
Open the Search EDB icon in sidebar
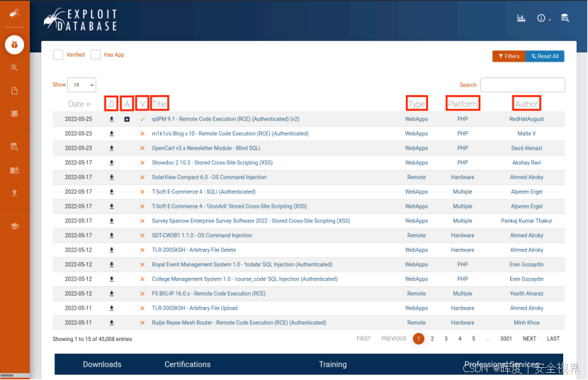(14, 147)
